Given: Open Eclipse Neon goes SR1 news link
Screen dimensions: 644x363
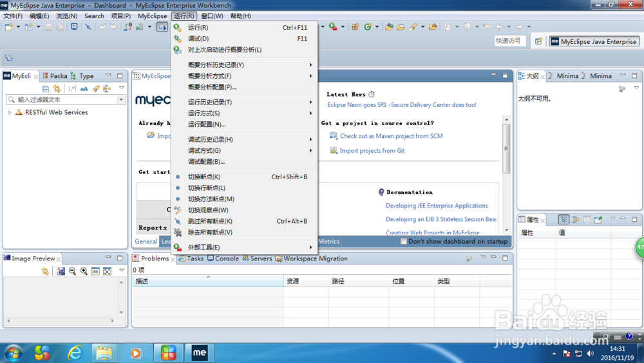Looking at the screenshot, I should coord(402,105).
